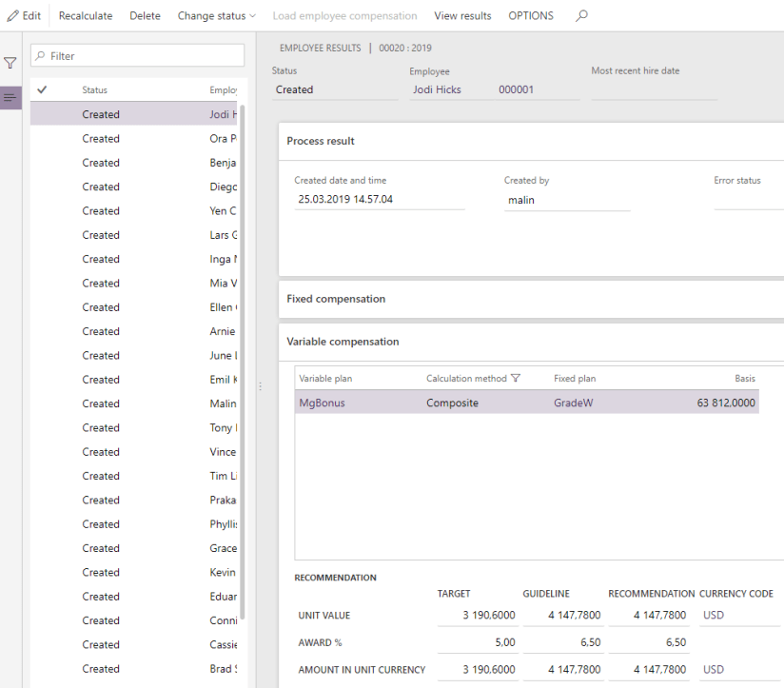The image size is (784, 688).
Task: Click the Edit pencil icon
Action: 12,16
